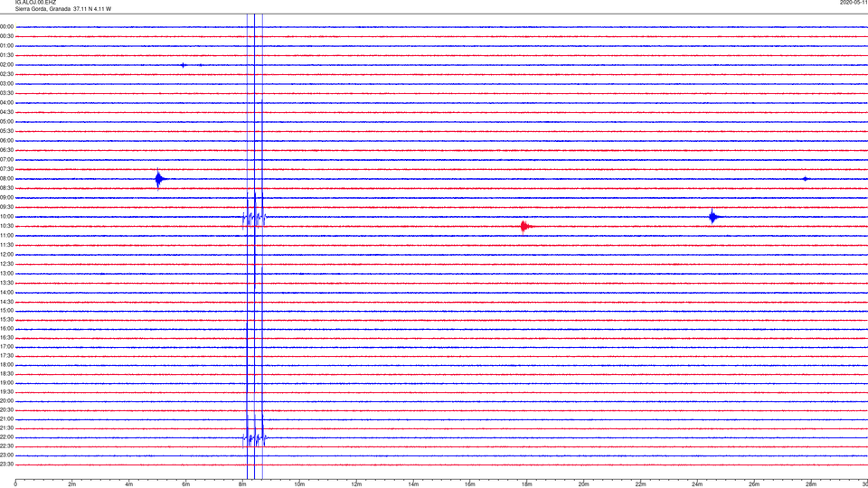Click the 0 tick label on minute axis
This screenshot has height=488, width=868.
pyautogui.click(x=15, y=484)
